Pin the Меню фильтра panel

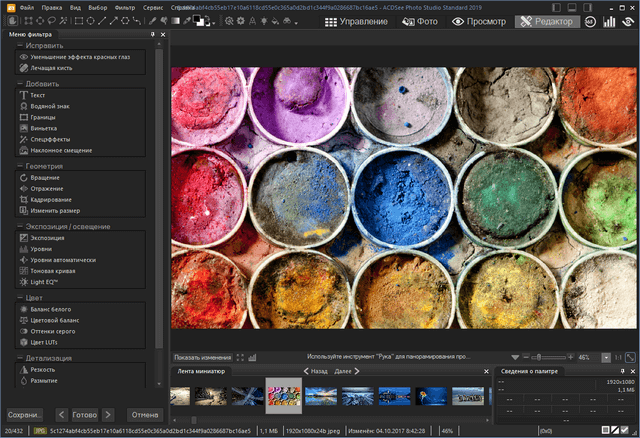click(151, 34)
